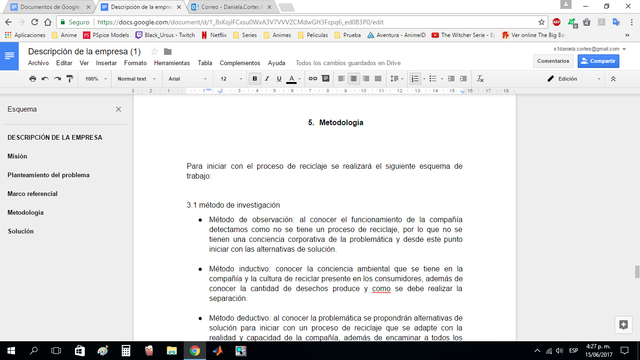This screenshot has width=640, height=360.
Task: Switch to Documentos de Google tab
Action: (51, 7)
